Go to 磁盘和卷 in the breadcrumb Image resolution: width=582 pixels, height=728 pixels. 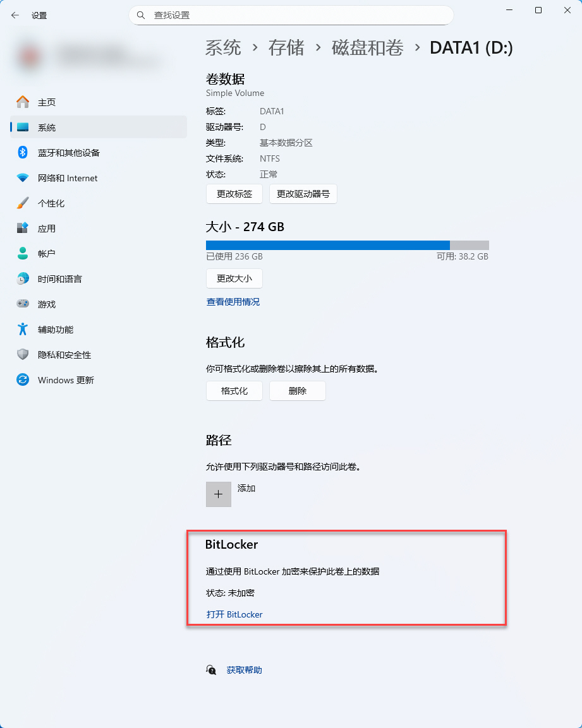click(368, 48)
